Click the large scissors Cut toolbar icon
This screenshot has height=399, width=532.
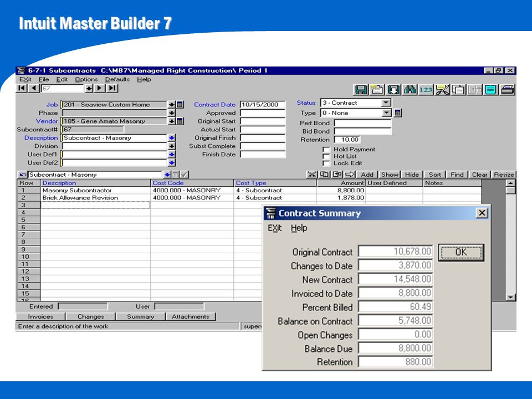[442, 90]
